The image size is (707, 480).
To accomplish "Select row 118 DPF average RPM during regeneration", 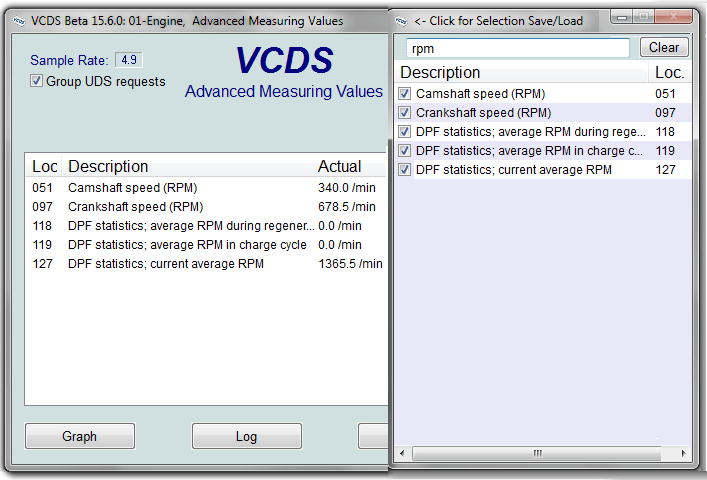I will [207, 226].
